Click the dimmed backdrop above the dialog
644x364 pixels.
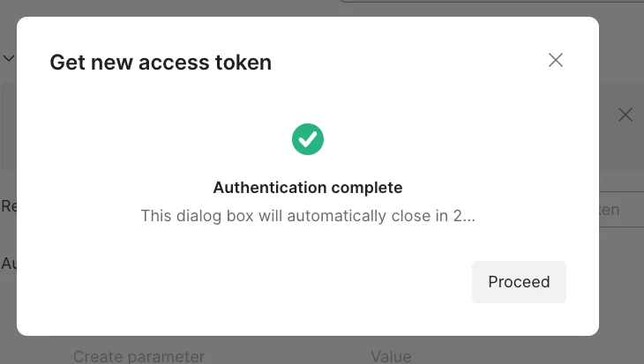pyautogui.click(x=176, y=8)
